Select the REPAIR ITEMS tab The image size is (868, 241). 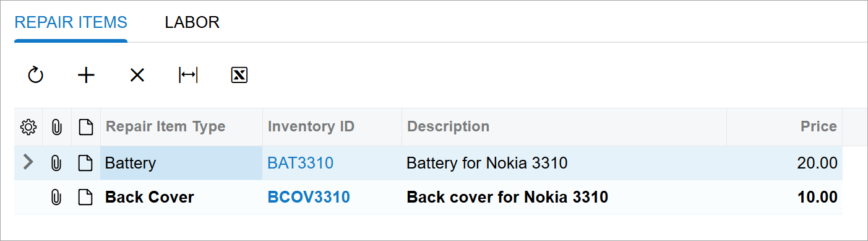coord(71,22)
